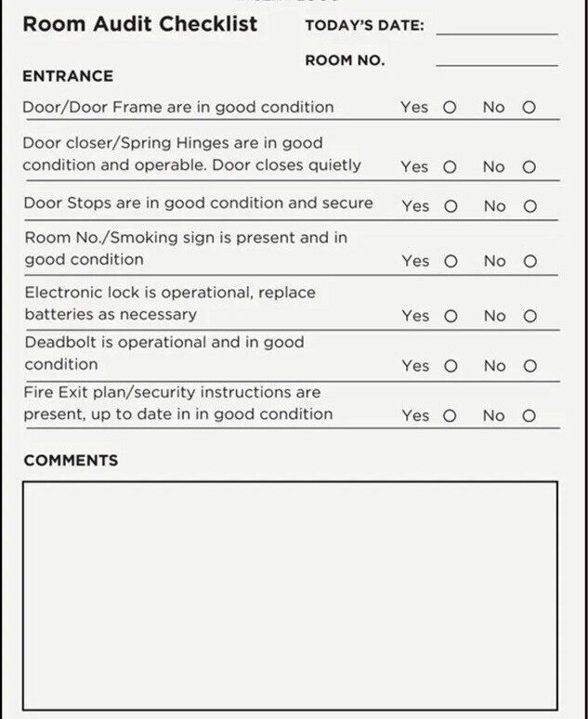Screen dimensions: 588x719
Task: Mark No for Deadbolt operational
Action: 529,366
